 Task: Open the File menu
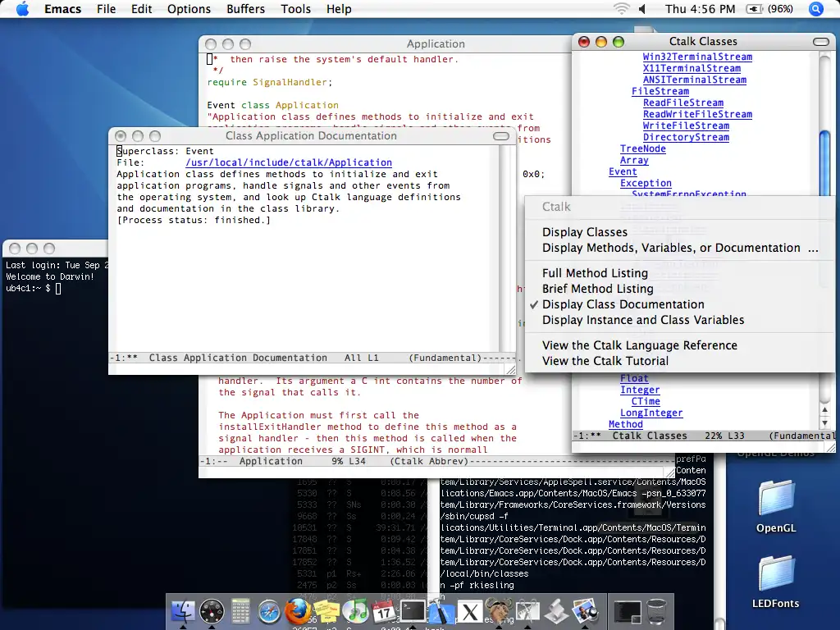click(106, 9)
